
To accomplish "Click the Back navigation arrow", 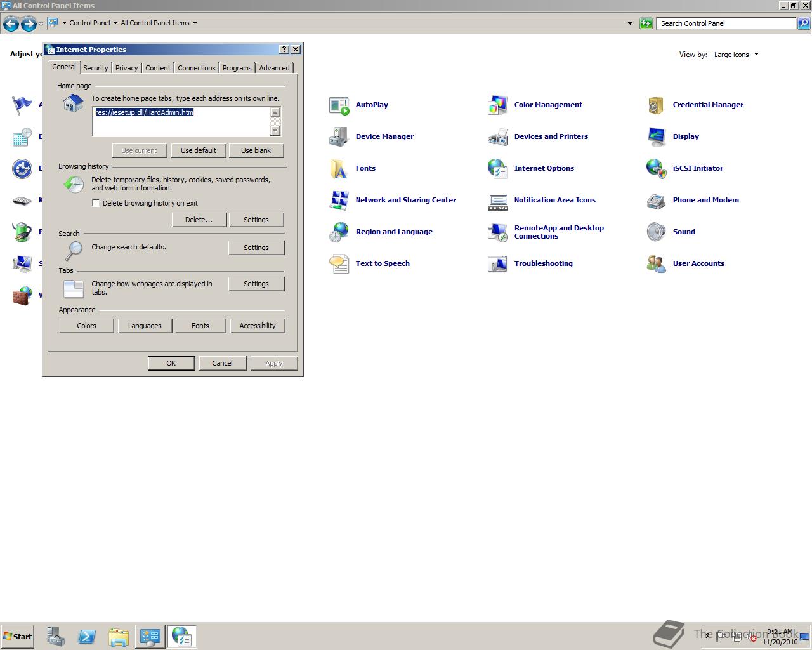I will coord(11,24).
